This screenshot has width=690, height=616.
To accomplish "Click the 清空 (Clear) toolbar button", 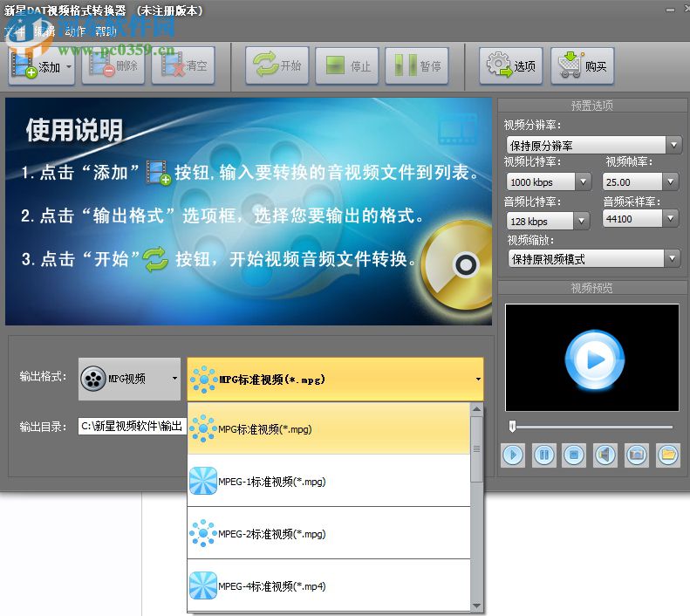I will (183, 66).
